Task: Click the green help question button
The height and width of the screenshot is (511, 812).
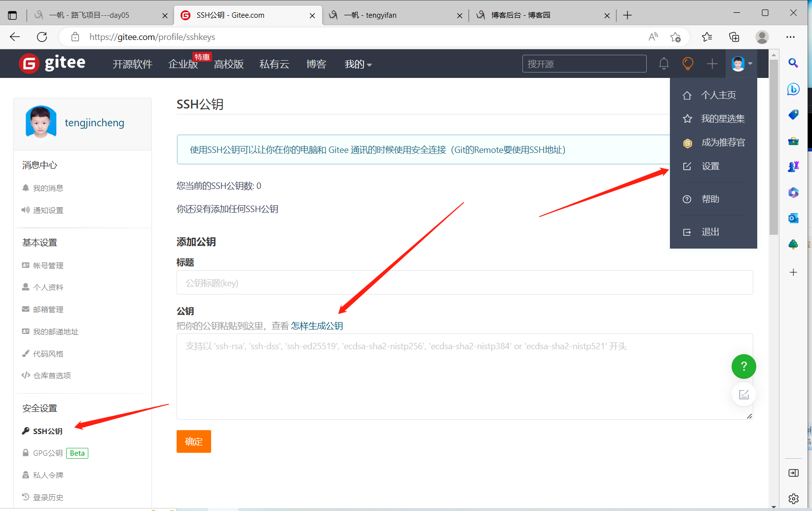Action: click(x=744, y=366)
